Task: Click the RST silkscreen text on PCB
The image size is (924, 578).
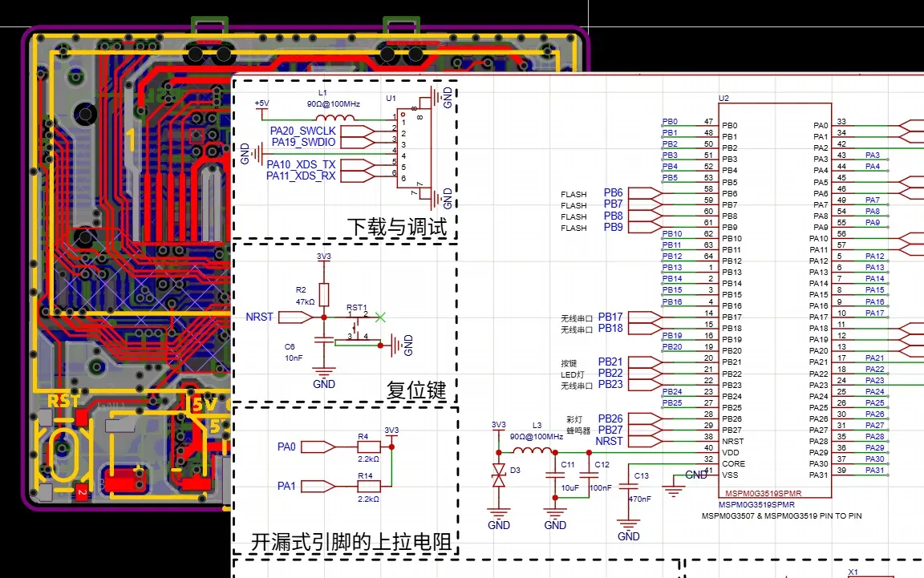Action: point(63,402)
